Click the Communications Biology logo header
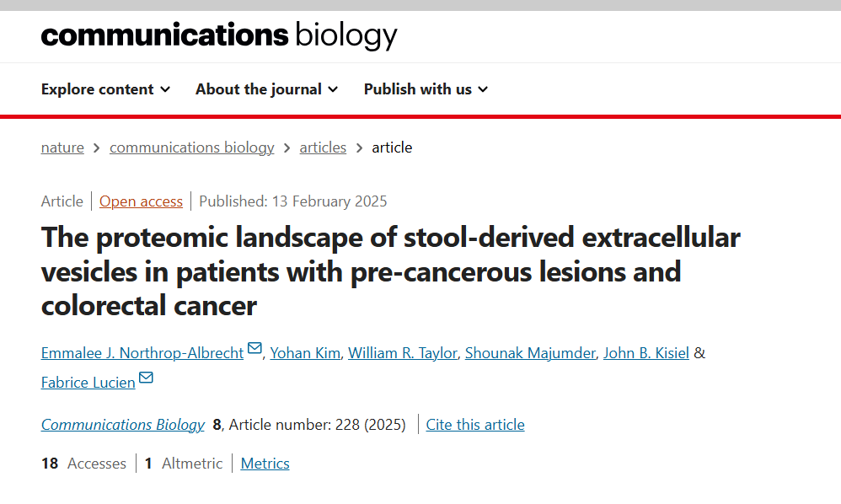The image size is (841, 504). click(219, 35)
